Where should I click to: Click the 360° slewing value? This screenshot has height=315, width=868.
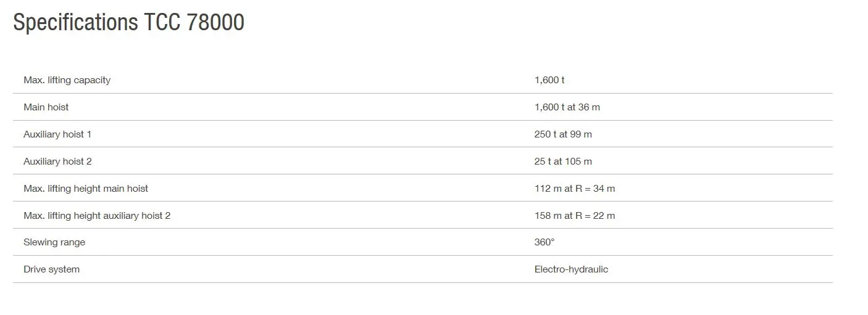click(545, 242)
